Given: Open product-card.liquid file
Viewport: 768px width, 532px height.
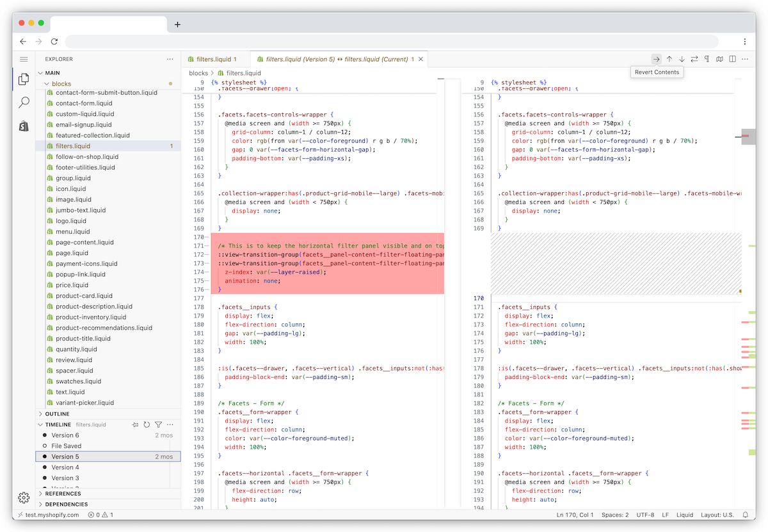Looking at the screenshot, I should pyautogui.click(x=84, y=296).
